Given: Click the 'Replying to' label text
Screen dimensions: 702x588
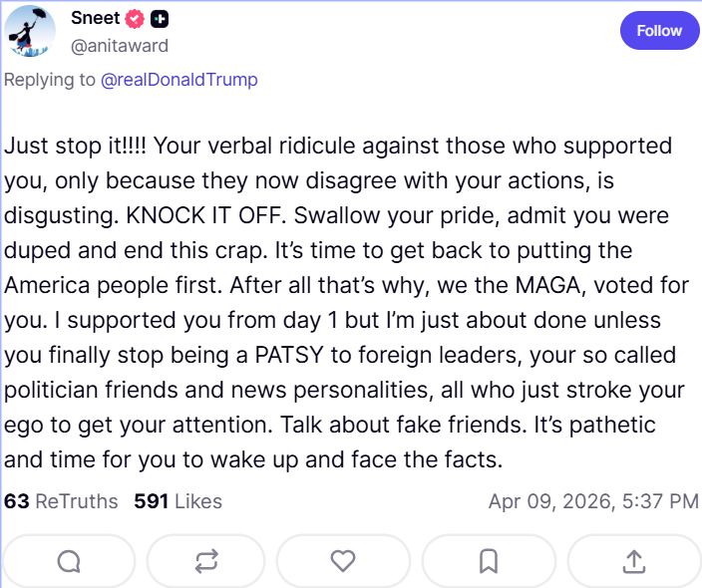Looking at the screenshot, I should pyautogui.click(x=49, y=80).
